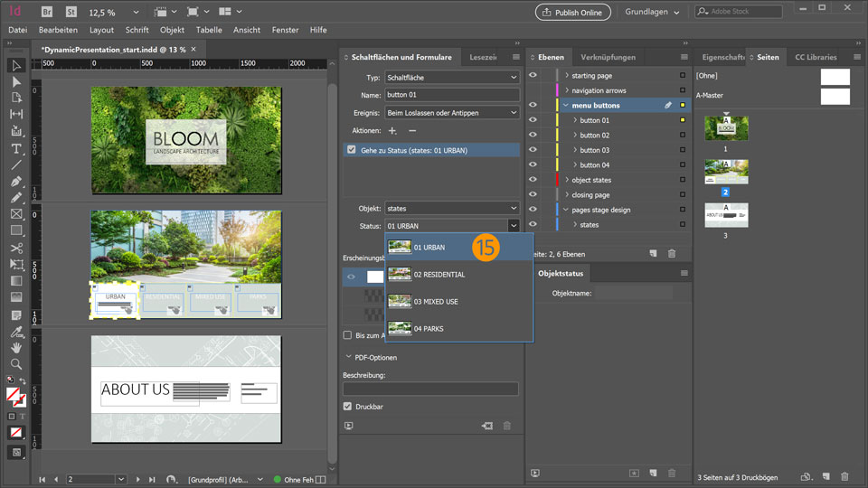Delete selected layer with trash icon

pyautogui.click(x=671, y=254)
